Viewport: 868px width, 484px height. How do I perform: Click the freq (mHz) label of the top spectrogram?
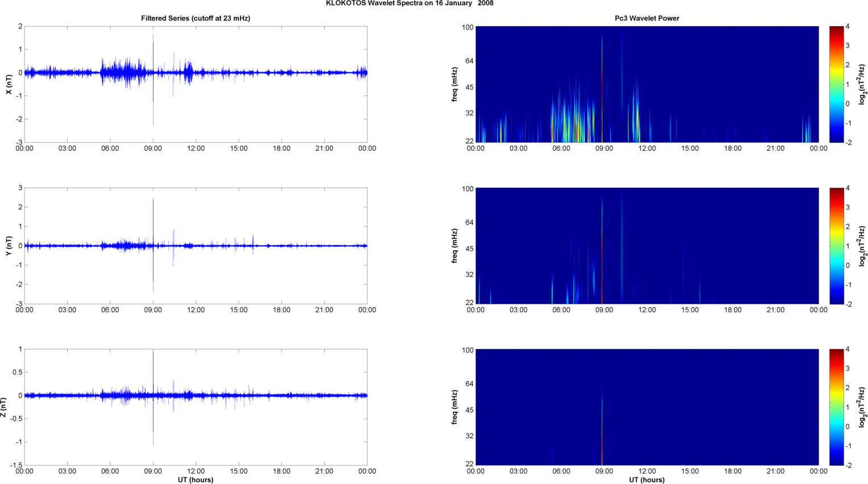tap(454, 84)
